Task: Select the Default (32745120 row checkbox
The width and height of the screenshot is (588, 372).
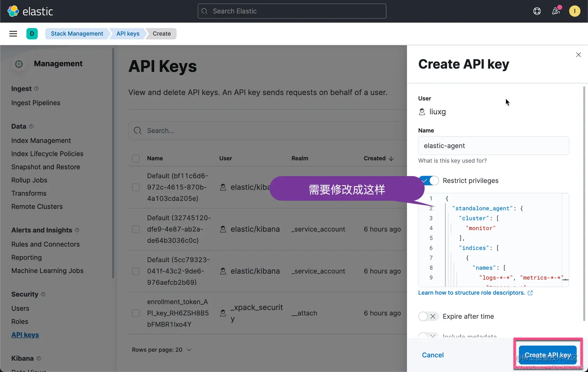Action: click(x=136, y=229)
